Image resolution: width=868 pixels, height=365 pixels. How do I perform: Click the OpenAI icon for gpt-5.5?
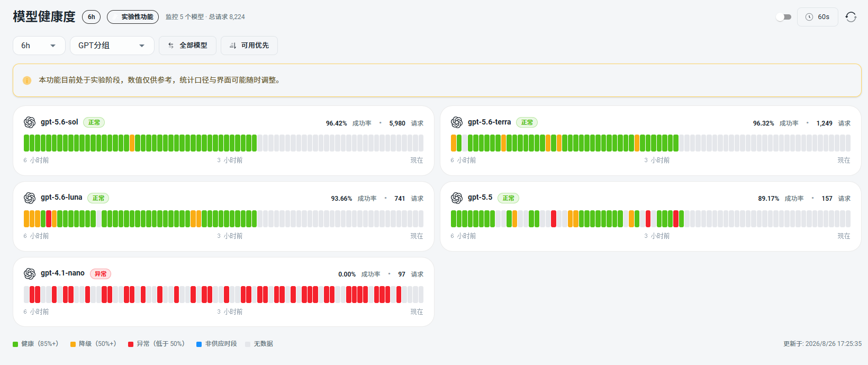(457, 198)
